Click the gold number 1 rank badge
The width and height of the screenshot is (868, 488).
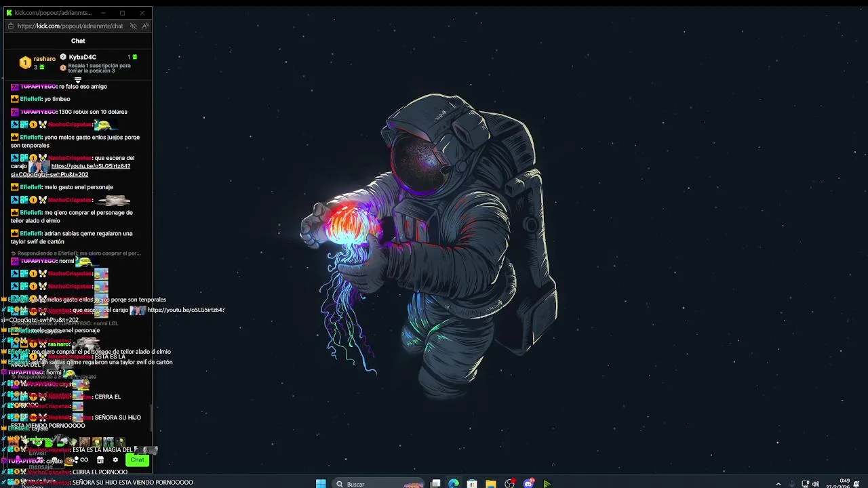(x=25, y=62)
